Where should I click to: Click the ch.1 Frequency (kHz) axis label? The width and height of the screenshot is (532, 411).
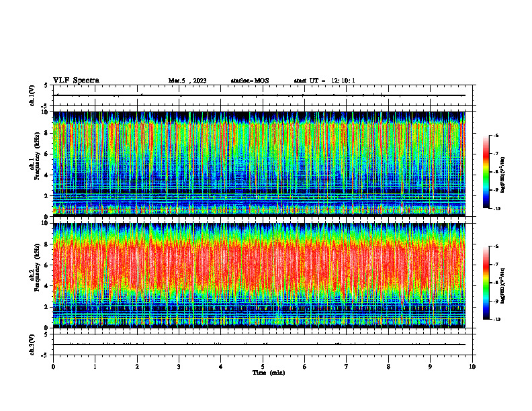pyautogui.click(x=34, y=156)
